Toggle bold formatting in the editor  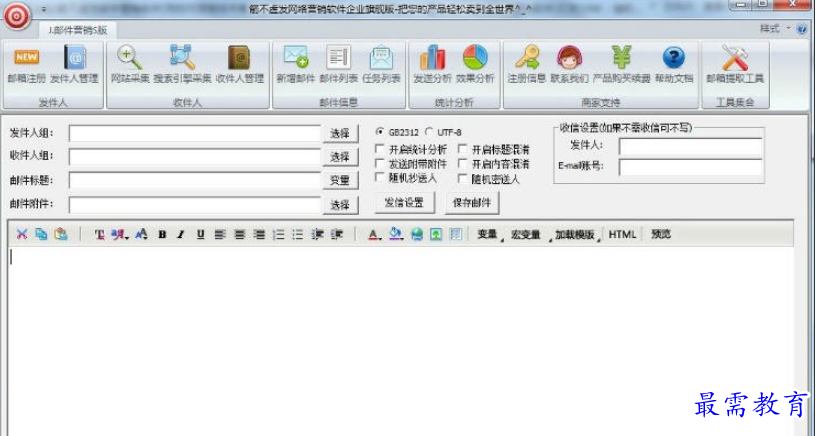tap(162, 235)
